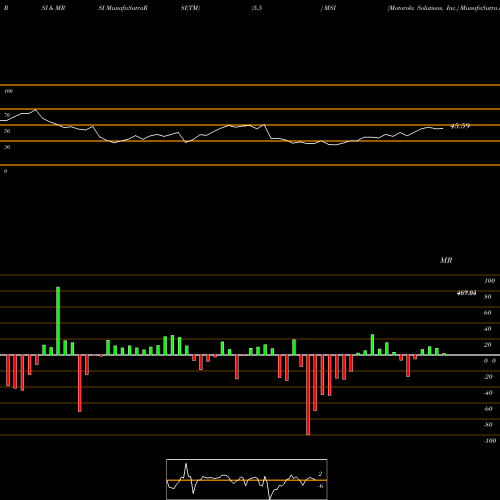The image size is (500, 500).
Task: Click the -100 label on MR axis
Action: coord(490,441)
